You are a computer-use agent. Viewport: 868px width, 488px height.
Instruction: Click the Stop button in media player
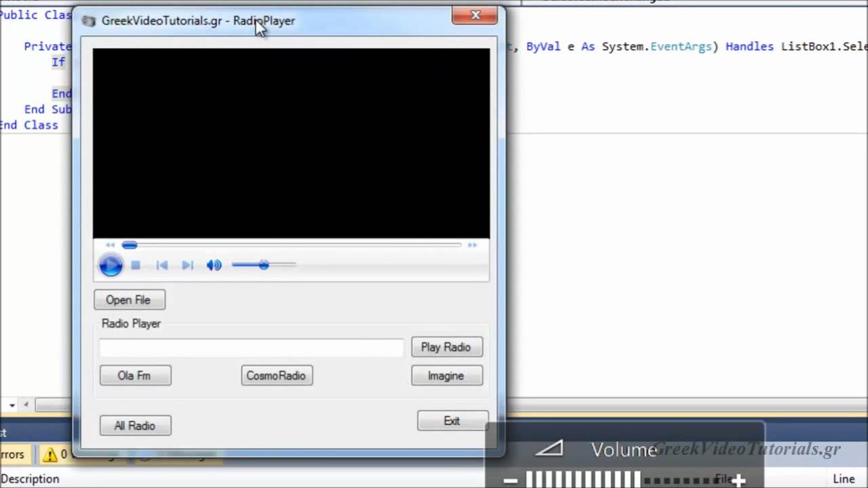coord(136,266)
